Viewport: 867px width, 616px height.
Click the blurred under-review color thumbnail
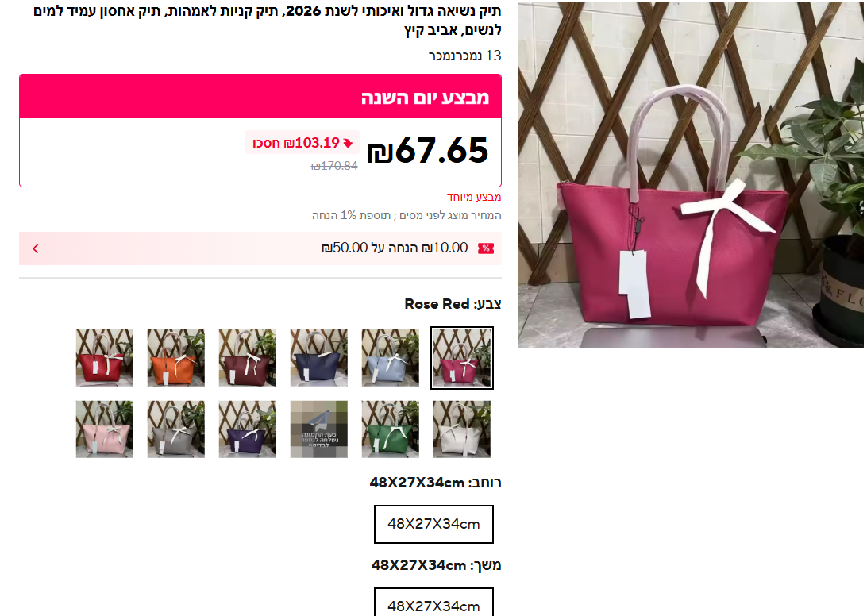(x=319, y=429)
